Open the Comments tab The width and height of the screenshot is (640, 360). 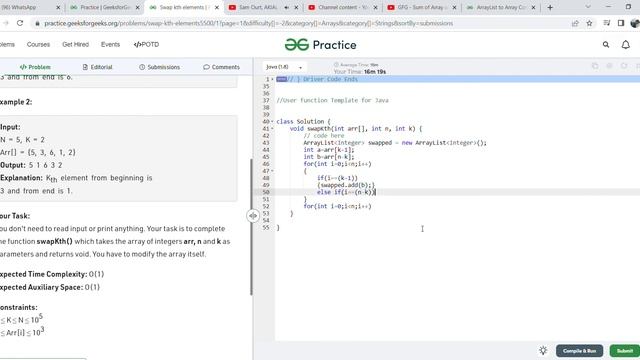coord(221,67)
